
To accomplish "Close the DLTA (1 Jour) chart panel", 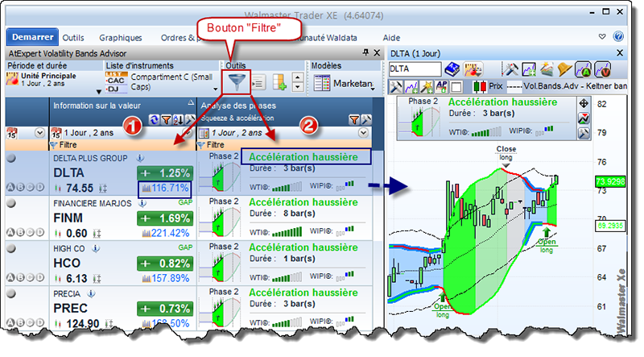I will click(x=620, y=52).
